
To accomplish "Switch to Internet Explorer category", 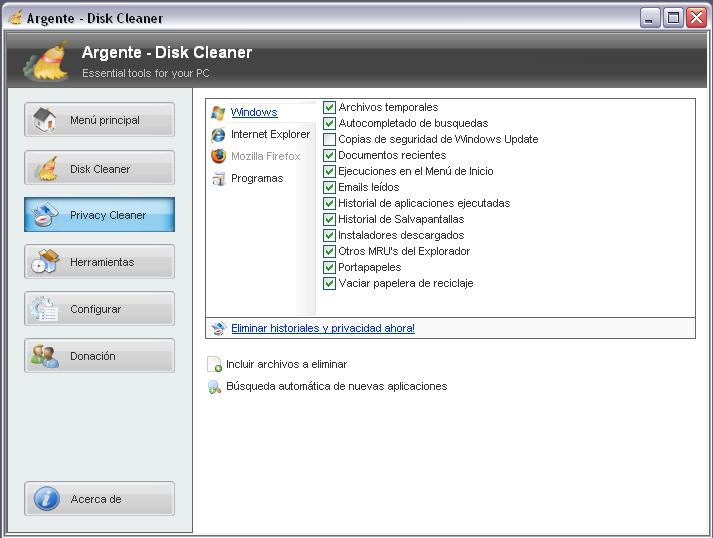I will point(270,134).
